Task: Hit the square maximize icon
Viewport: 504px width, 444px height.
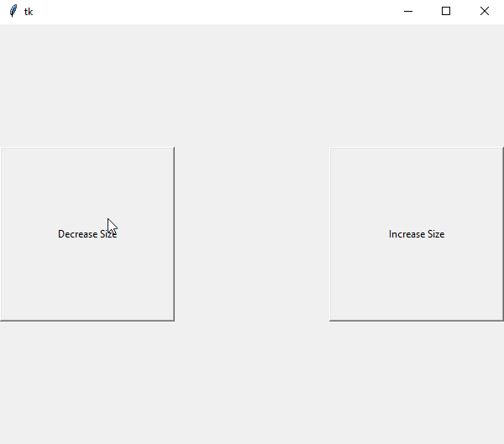Action: 446,11
